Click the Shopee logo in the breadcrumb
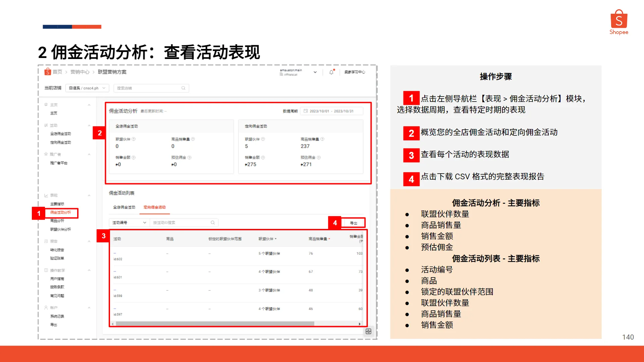This screenshot has height=362, width=644. tap(47, 72)
